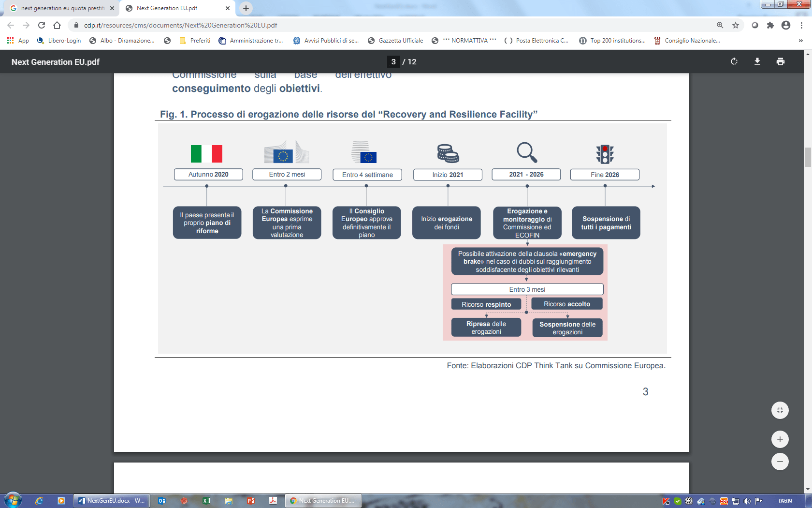Image resolution: width=812 pixels, height=508 pixels.
Task: Switch to Next Generation EU Chrome taskbar button
Action: (x=323, y=501)
